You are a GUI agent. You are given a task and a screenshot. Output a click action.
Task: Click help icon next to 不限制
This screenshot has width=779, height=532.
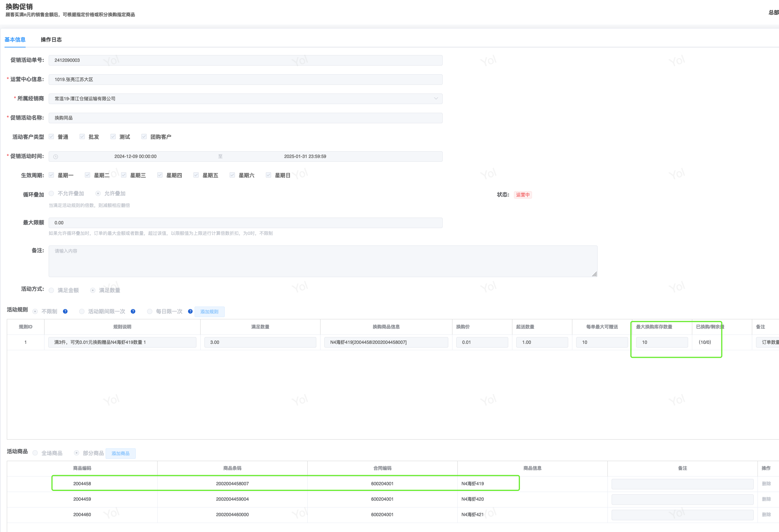click(65, 311)
